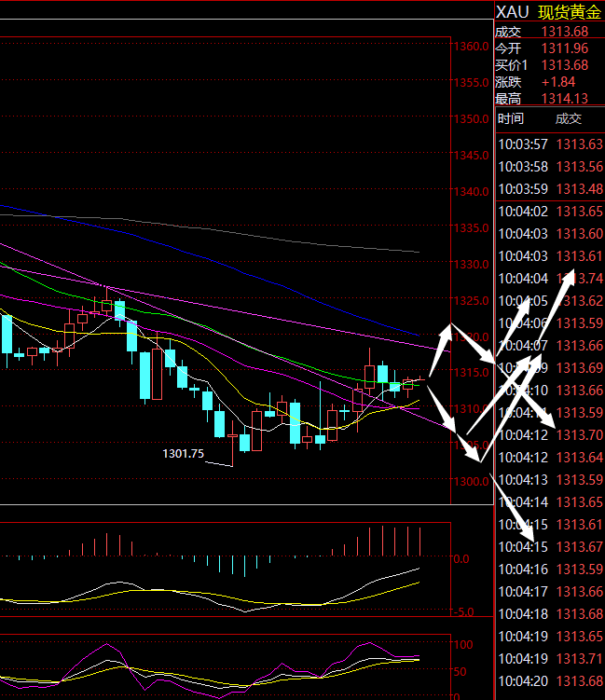Click the -5.0 label on MACD axis
Viewport: 605px width, 700px height.
(x=463, y=612)
